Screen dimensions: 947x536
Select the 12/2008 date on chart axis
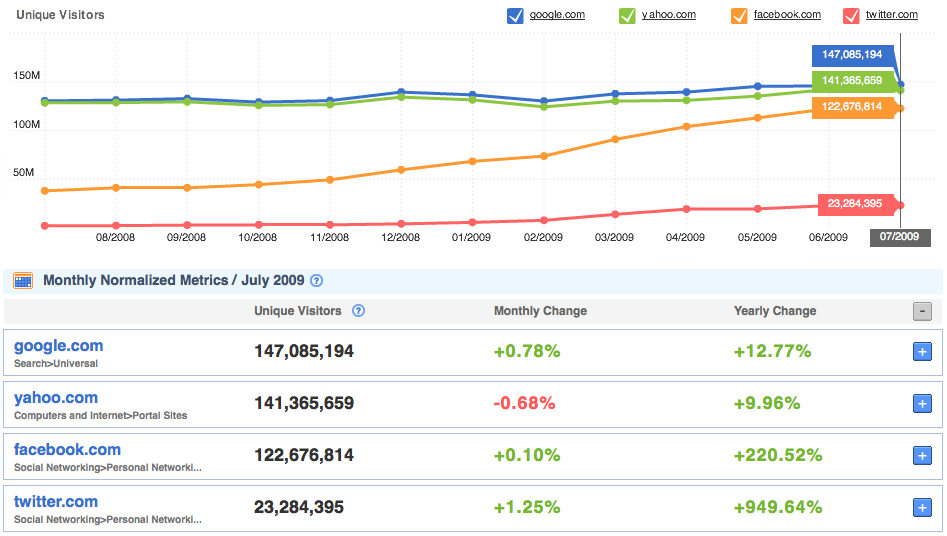click(x=400, y=237)
